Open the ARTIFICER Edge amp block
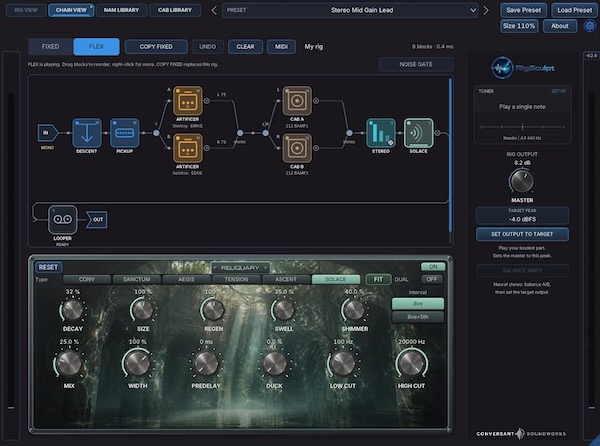 (188, 148)
